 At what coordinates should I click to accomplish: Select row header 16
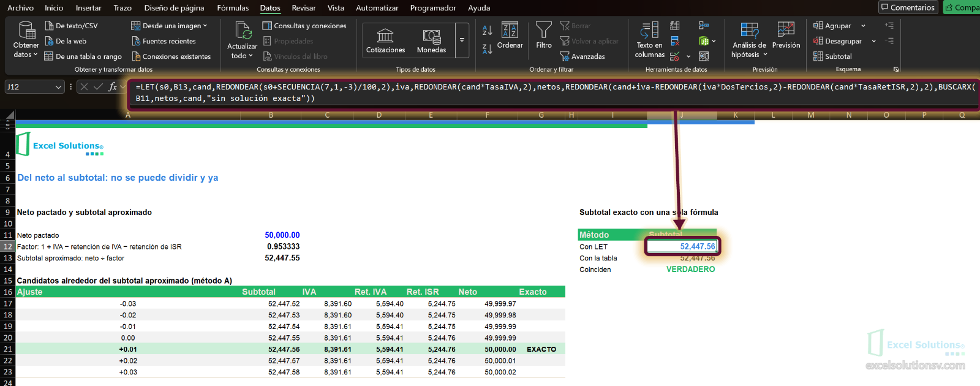[8, 292]
